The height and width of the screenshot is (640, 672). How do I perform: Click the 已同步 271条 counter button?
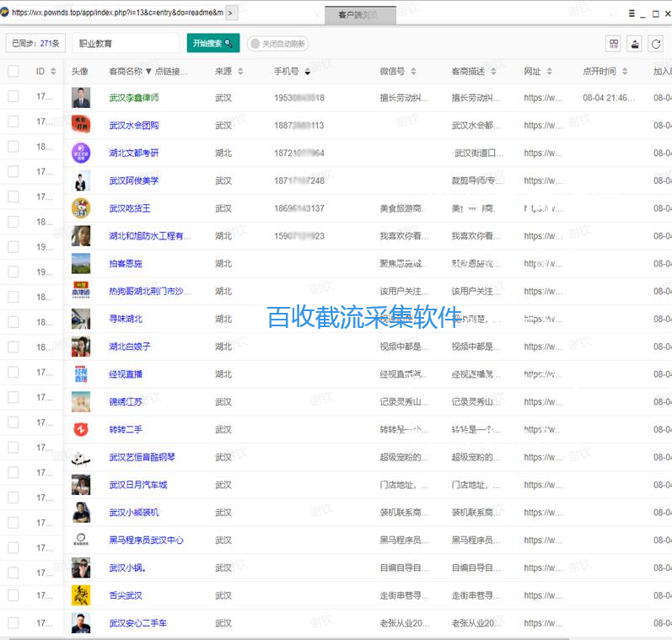35,43
